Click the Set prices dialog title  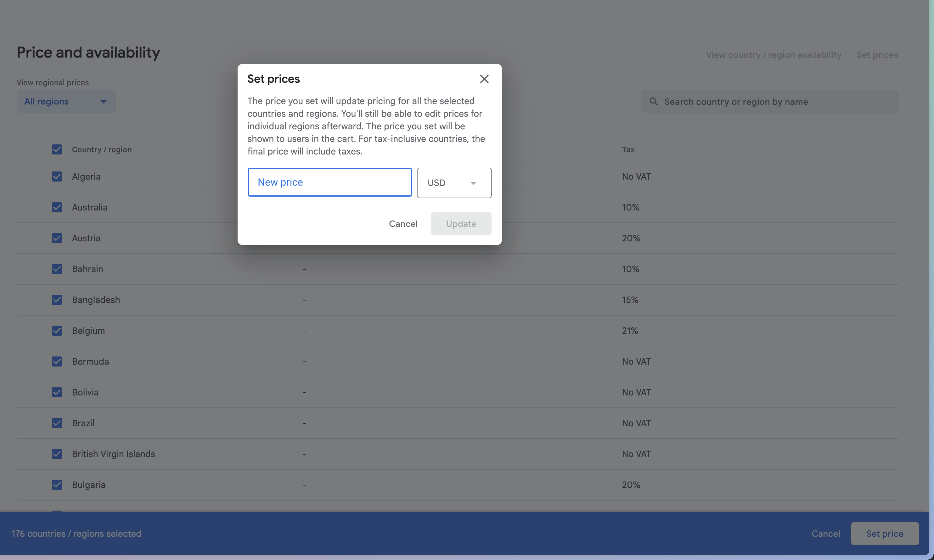(x=273, y=79)
